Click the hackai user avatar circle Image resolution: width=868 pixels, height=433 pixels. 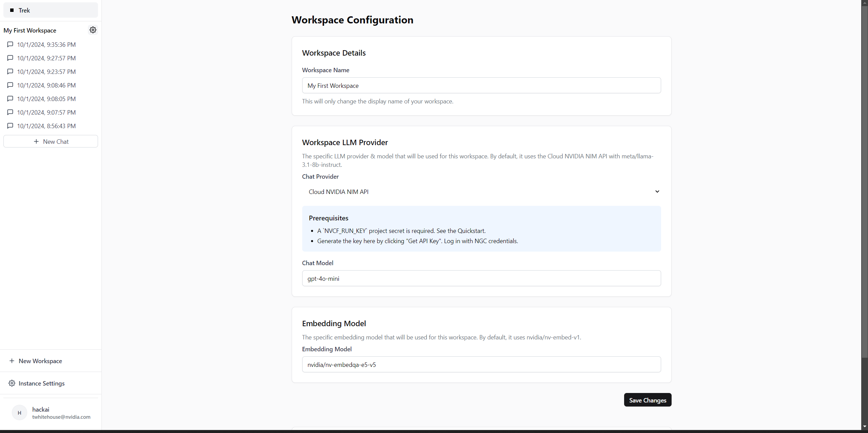pos(19,413)
